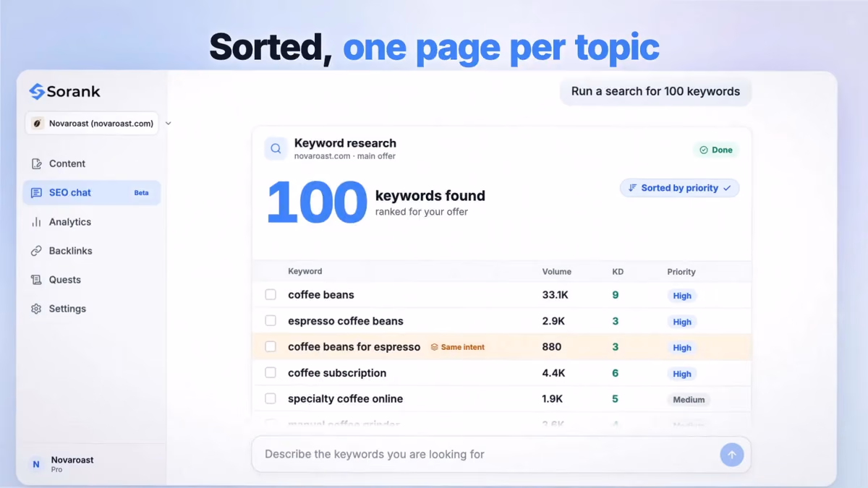Click the Beta badge next to SEO chat

[x=141, y=193]
